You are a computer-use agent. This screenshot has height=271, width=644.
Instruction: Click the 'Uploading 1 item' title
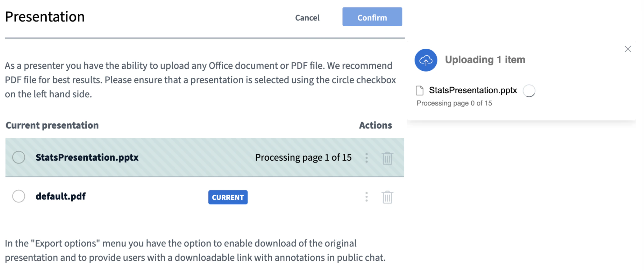pyautogui.click(x=485, y=60)
